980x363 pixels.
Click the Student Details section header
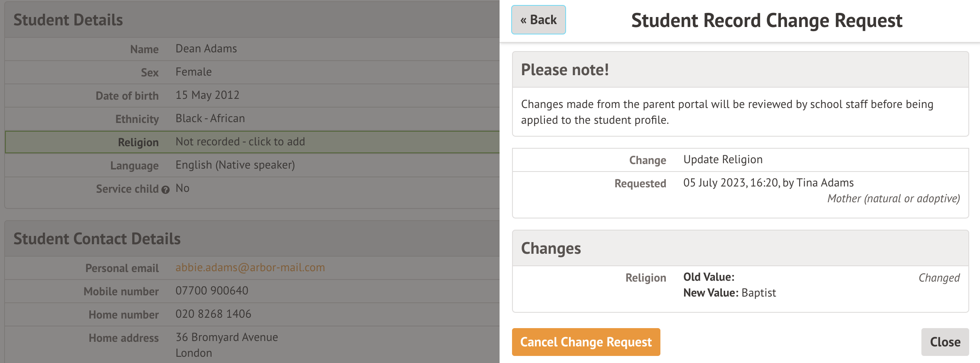point(68,20)
